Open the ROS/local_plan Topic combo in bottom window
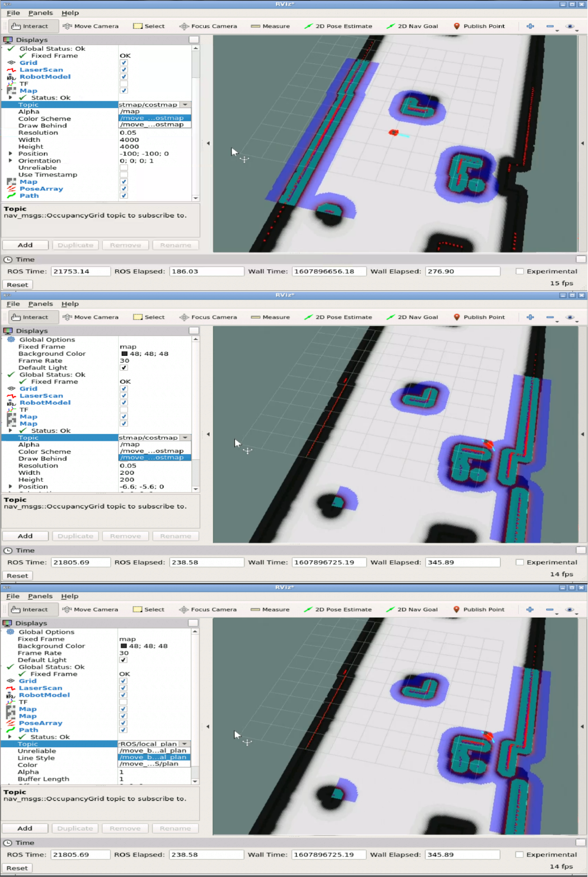 tap(154, 744)
